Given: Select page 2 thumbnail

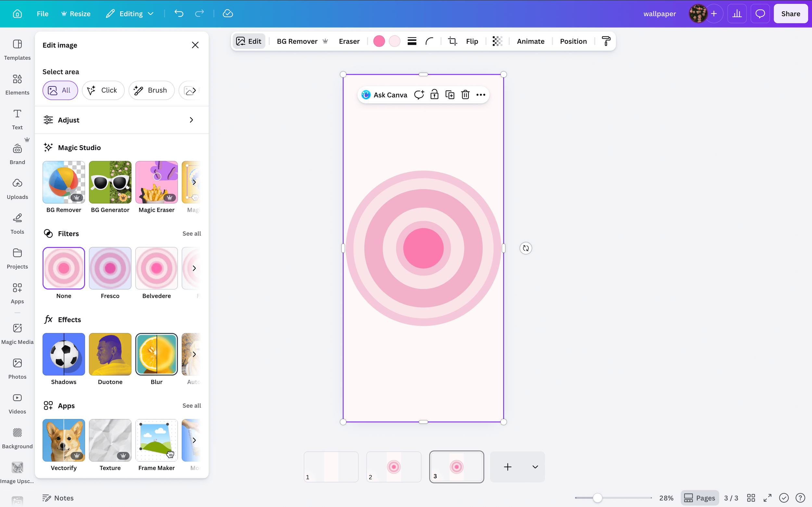Looking at the screenshot, I should point(393,467).
